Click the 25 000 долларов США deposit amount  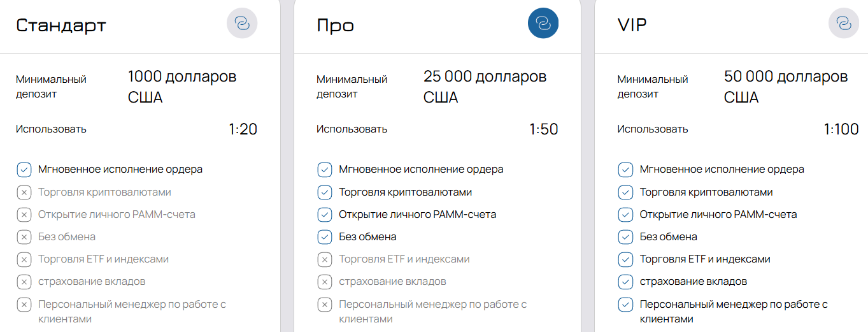point(485,87)
